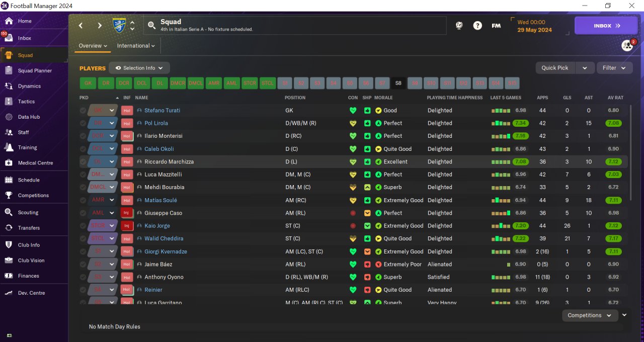The image size is (644, 342).
Task: Open Kaio Jorge's player profile
Action: click(x=157, y=226)
